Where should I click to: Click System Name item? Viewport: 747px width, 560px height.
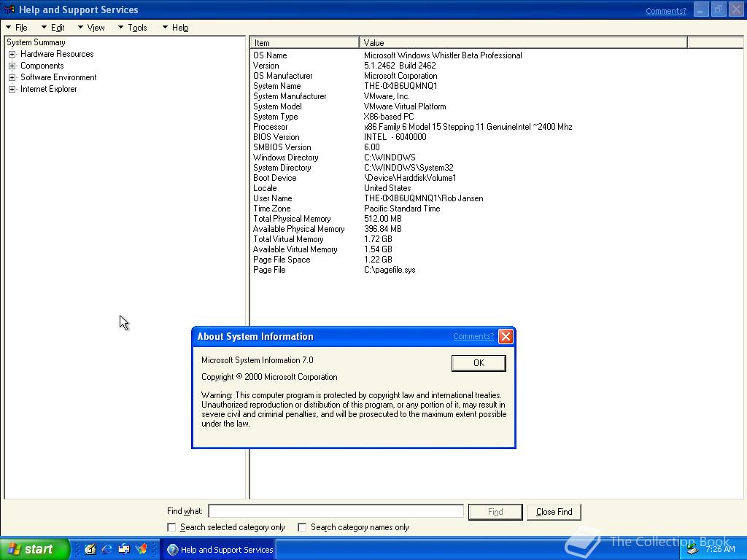pos(276,86)
